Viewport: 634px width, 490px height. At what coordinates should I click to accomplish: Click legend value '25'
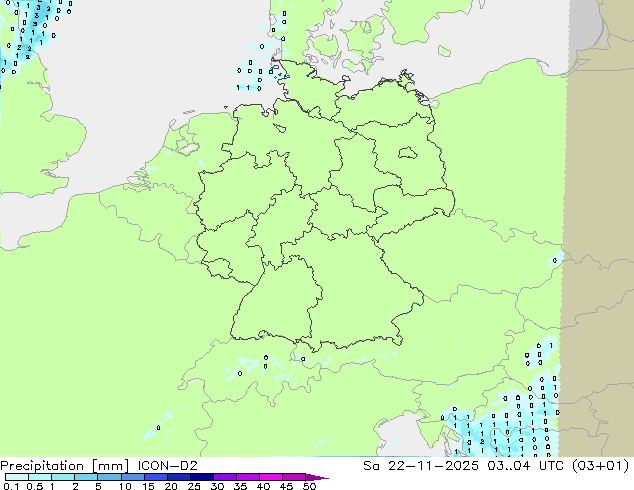coord(194,486)
